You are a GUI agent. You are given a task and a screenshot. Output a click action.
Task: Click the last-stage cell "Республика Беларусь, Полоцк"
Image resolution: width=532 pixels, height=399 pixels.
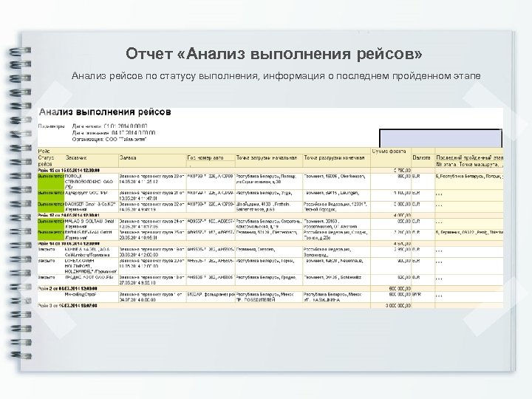[x=469, y=182]
